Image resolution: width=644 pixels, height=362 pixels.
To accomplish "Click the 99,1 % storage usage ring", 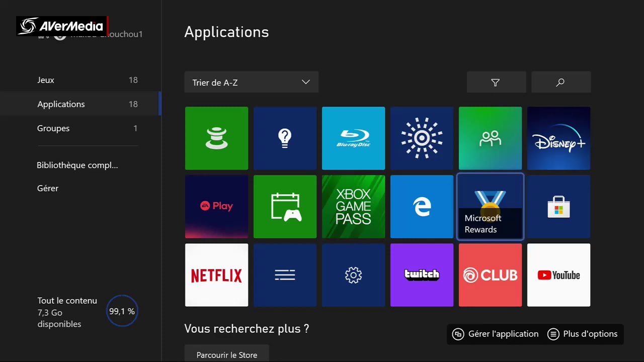I will click(122, 312).
